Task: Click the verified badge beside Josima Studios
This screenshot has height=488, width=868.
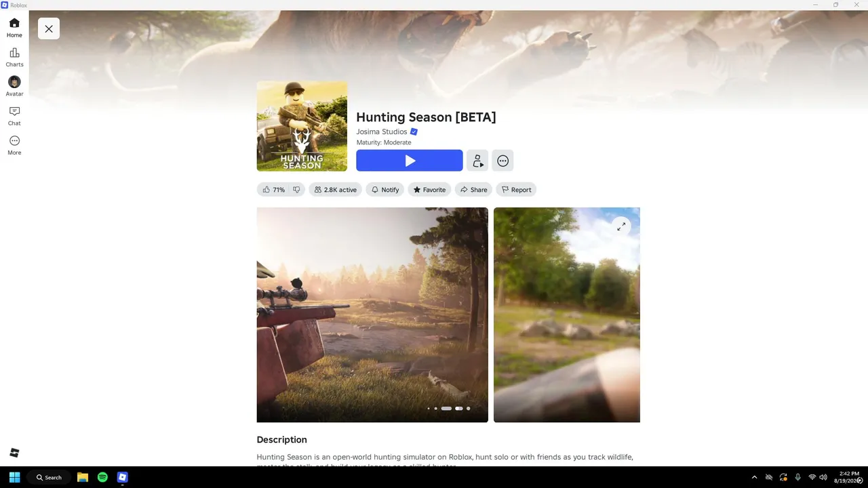Action: click(x=414, y=131)
